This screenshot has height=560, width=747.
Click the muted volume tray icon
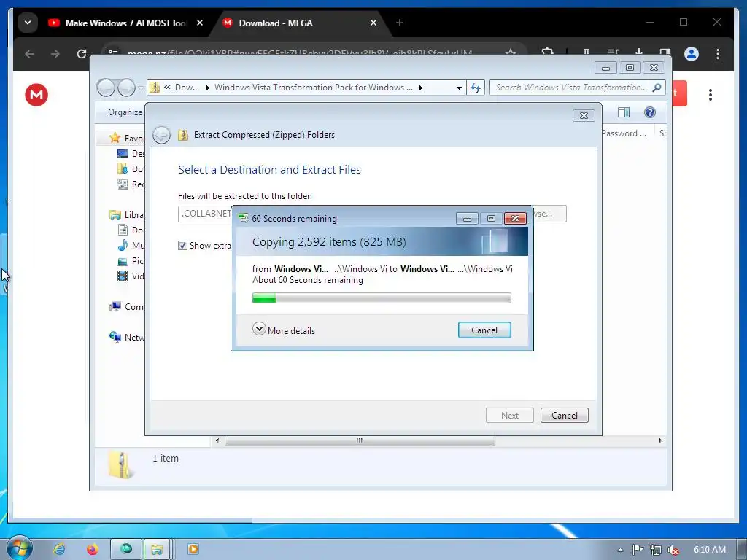pos(673,550)
